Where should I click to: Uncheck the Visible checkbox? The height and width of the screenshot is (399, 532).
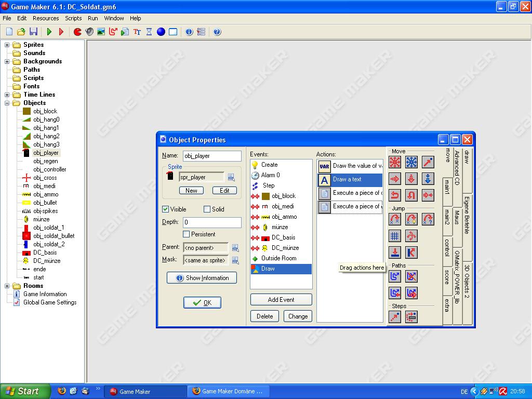coord(166,209)
